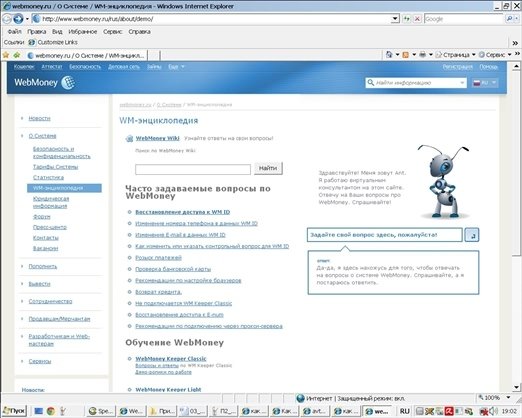
Task: Click the Refresh page icon
Action: click(x=406, y=19)
